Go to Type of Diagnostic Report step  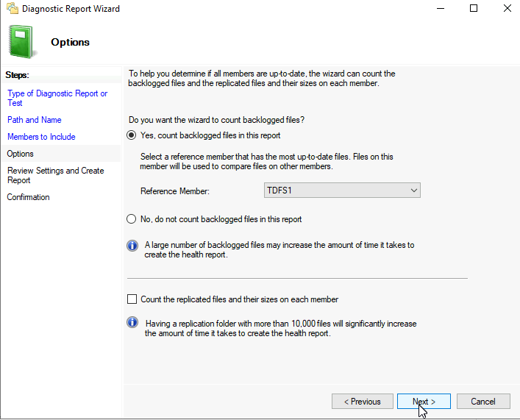click(x=57, y=99)
